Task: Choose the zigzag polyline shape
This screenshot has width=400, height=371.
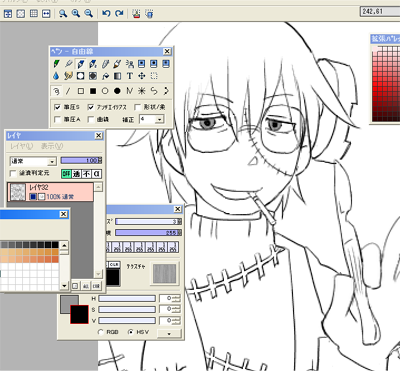Action: [130, 91]
